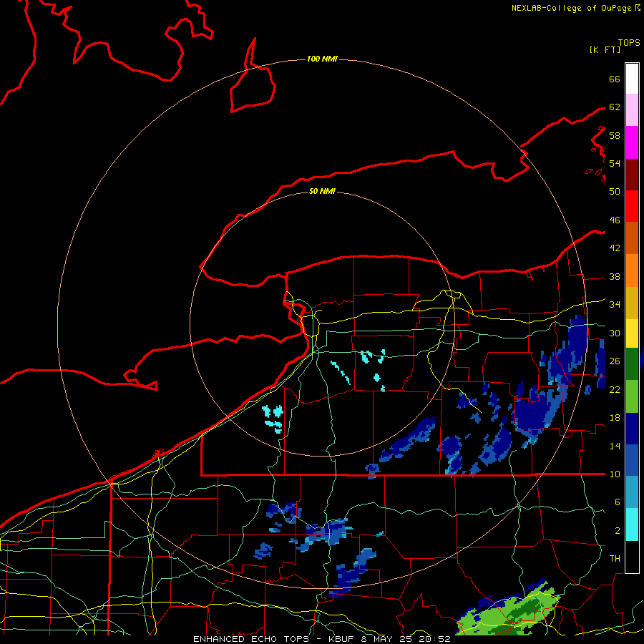Screen dimensions: 644x644
Task: Click the [K FT] units label
Action: click(x=605, y=49)
